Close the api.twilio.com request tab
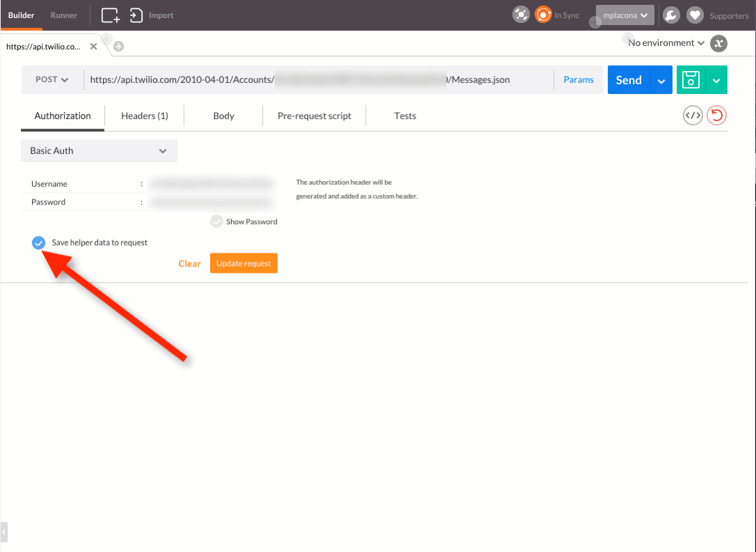Image resolution: width=756 pixels, height=552 pixels. point(93,47)
